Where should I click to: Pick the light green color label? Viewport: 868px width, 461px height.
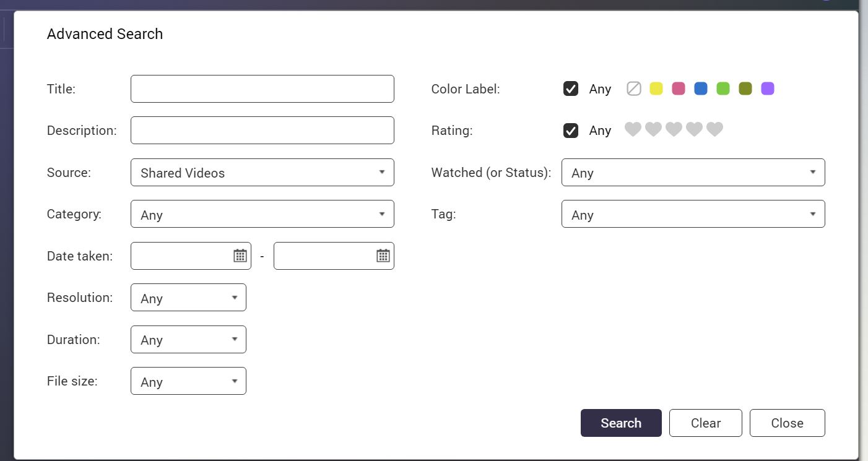coord(723,88)
